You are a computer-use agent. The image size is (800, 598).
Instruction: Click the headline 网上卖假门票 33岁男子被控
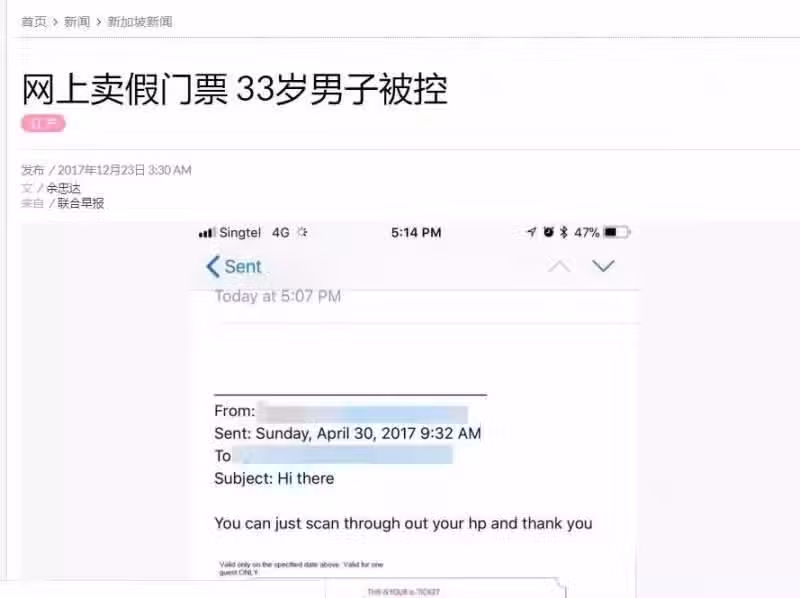pyautogui.click(x=235, y=89)
